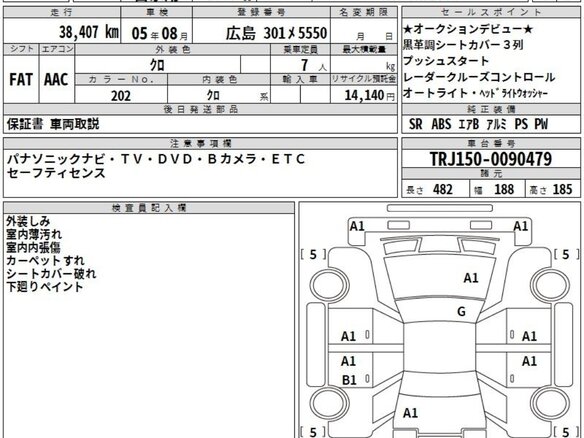
Task: Select inspector note 室内薄汚れ
Action: (34, 235)
